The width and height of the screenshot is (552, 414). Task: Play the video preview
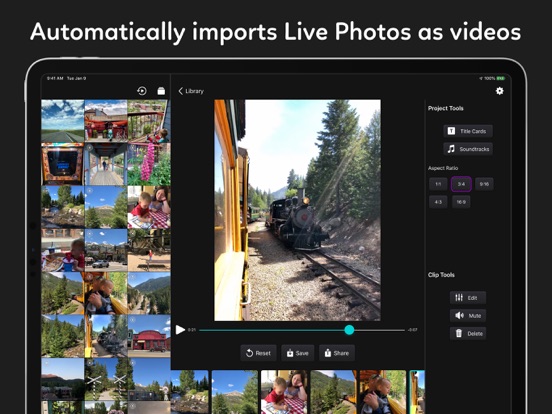(180, 330)
